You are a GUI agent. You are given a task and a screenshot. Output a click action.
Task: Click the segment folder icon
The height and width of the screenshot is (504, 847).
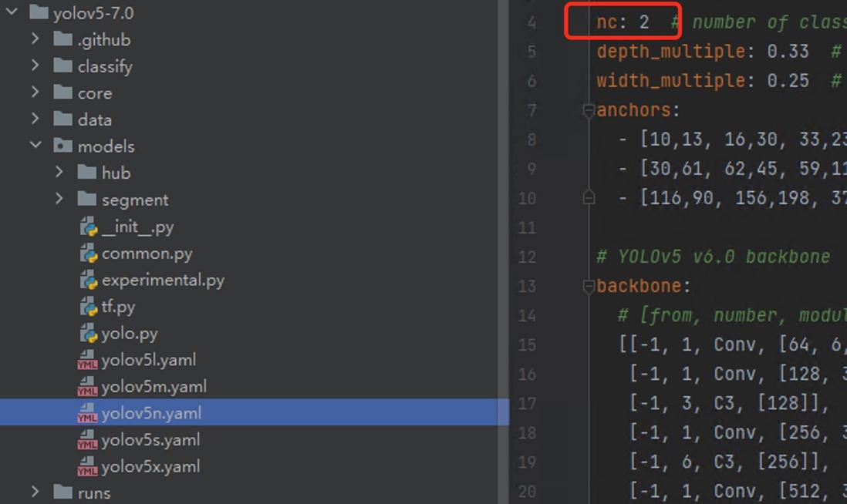[x=87, y=199]
